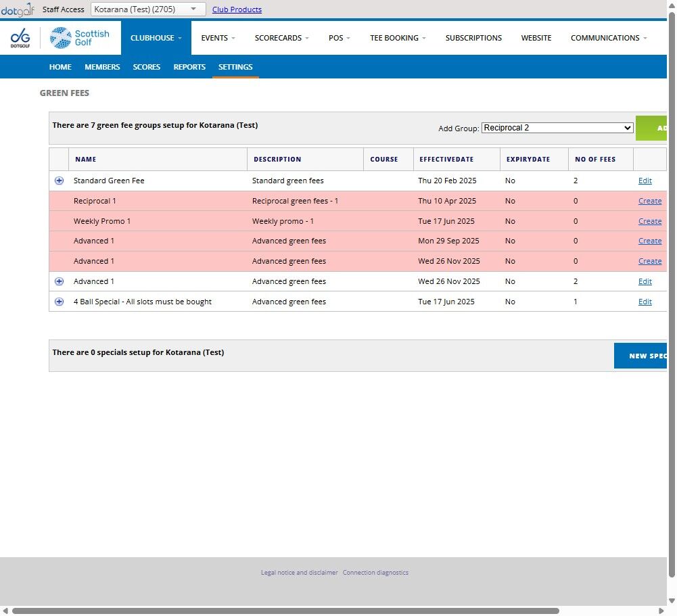Switch to the Settings tab

click(x=235, y=67)
